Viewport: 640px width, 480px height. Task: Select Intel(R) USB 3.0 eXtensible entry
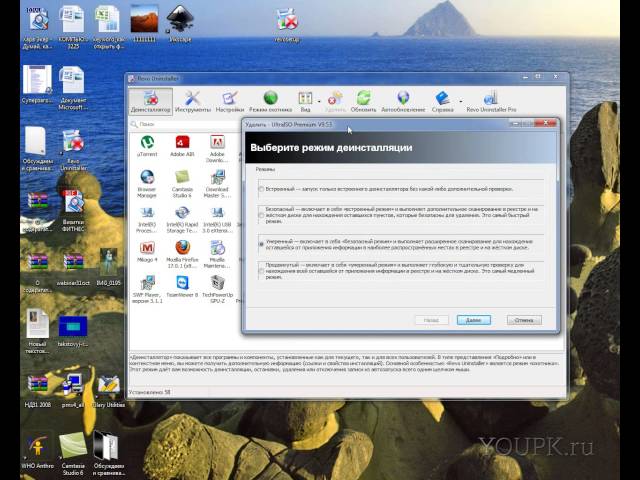(x=217, y=220)
